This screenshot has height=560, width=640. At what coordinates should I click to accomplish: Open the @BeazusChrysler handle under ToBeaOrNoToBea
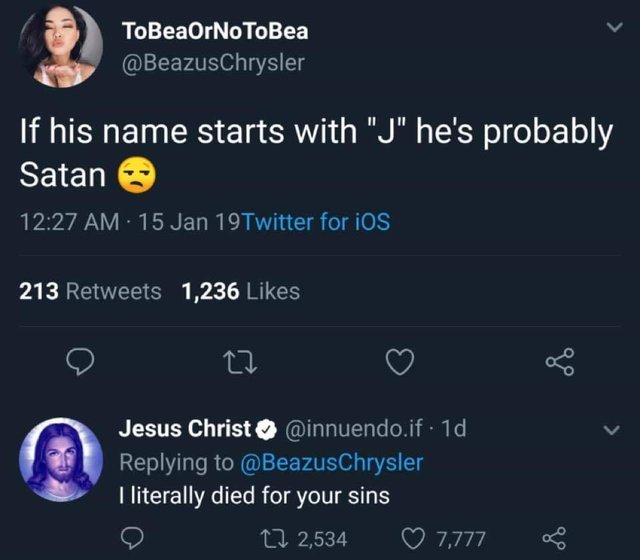coord(213,63)
